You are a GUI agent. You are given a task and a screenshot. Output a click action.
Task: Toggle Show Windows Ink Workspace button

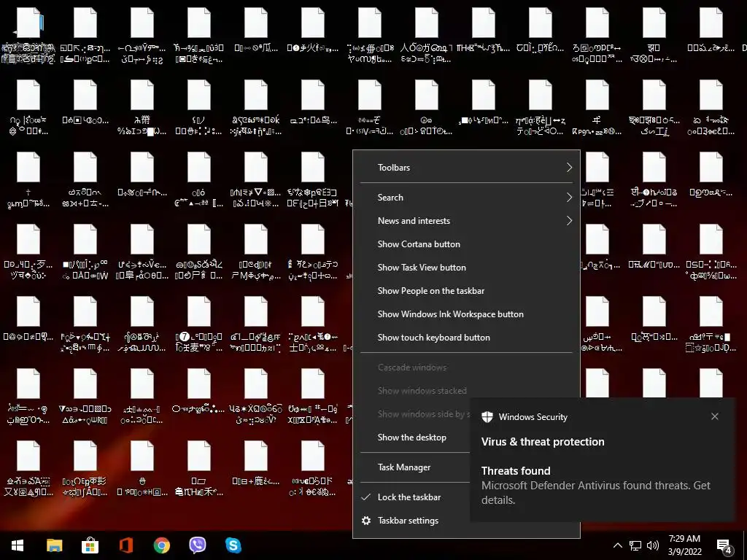466,314
